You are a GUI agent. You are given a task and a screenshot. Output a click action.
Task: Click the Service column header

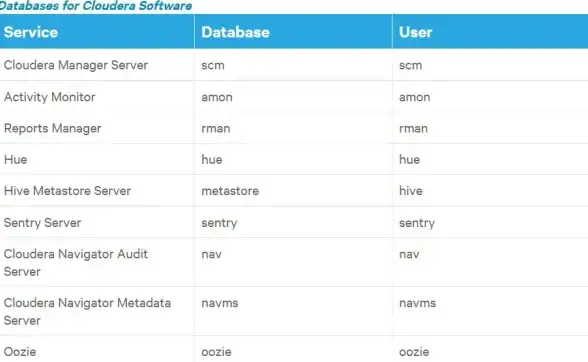tap(31, 32)
